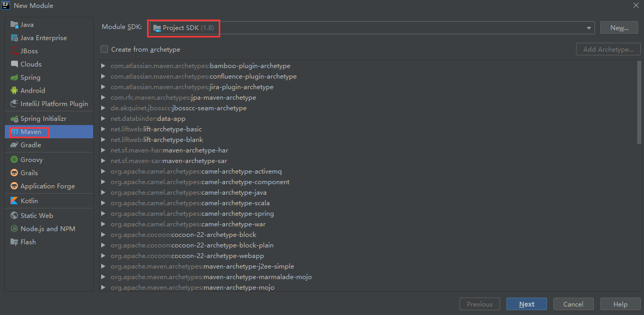Click the Previous button

click(480, 304)
